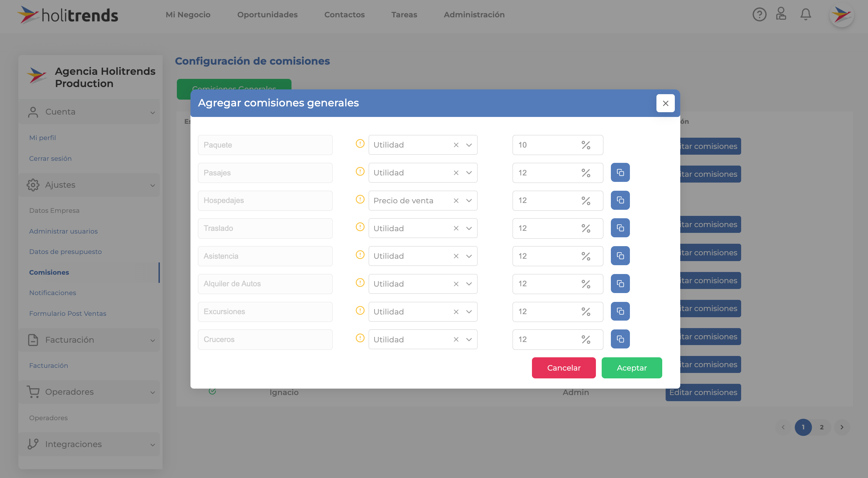Clear the Utilidad selection for Cruceros
Viewport: 868px width, 478px height.
456,340
